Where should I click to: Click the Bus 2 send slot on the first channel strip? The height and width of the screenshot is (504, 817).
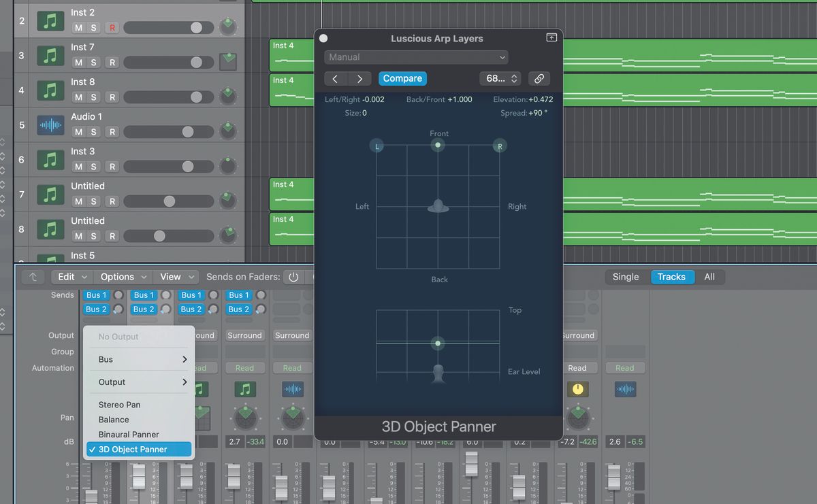click(96, 309)
